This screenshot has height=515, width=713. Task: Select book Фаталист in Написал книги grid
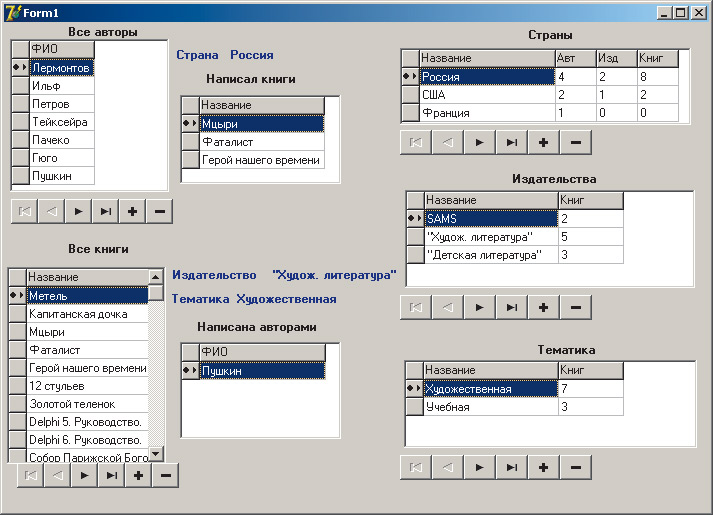(262, 142)
